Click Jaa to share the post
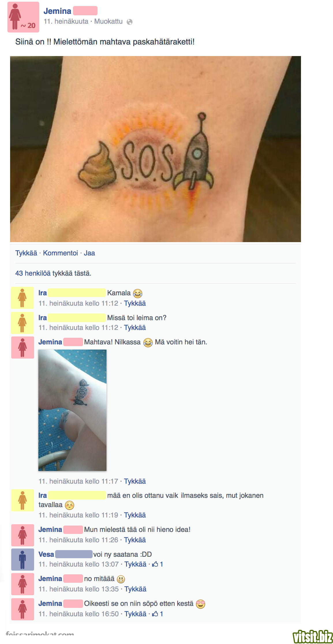 (89, 253)
